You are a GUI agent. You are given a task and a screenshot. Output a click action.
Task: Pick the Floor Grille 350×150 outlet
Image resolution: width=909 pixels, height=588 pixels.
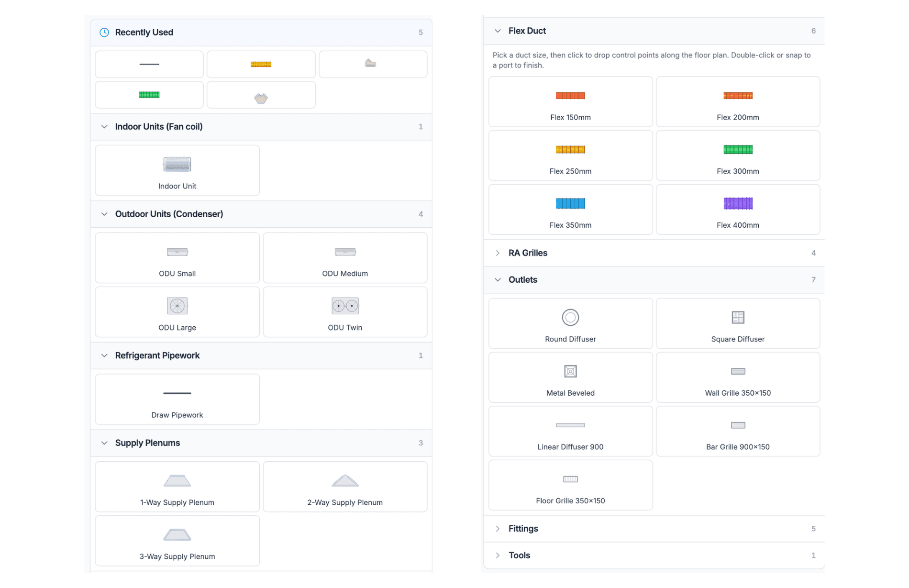pos(570,485)
